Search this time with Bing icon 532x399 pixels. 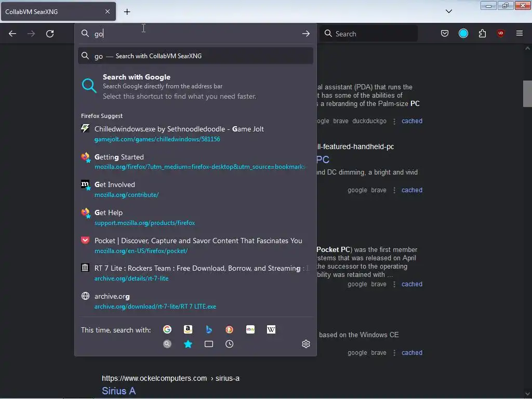tap(209, 329)
